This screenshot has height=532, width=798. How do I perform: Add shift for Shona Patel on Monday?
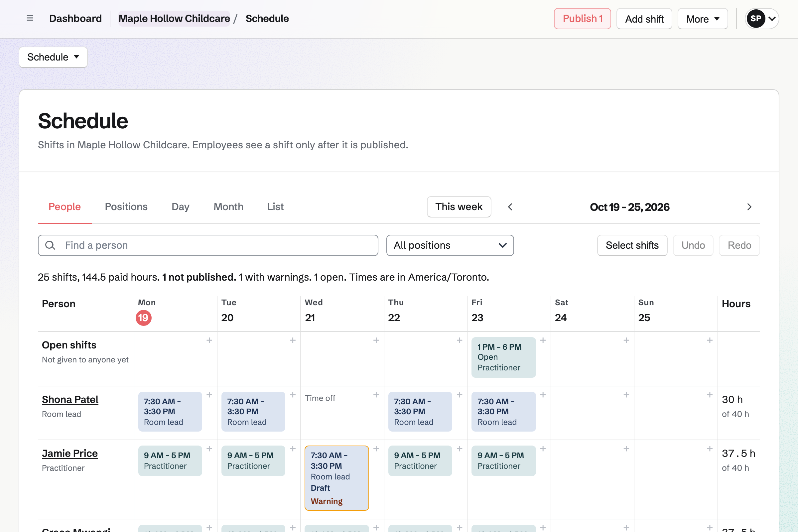tap(209, 395)
